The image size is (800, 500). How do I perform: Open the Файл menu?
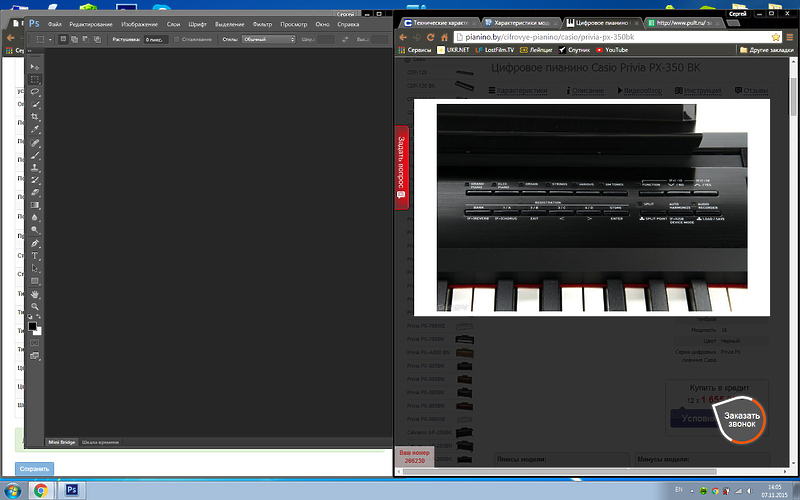(55, 24)
